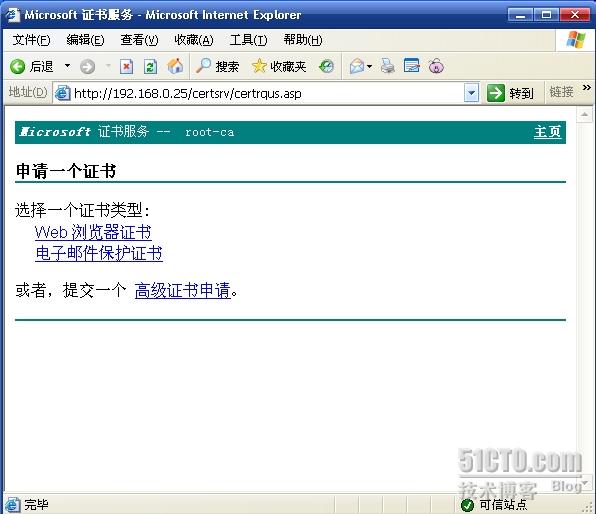
Task: Click the green Back arrow button
Action: point(17,67)
